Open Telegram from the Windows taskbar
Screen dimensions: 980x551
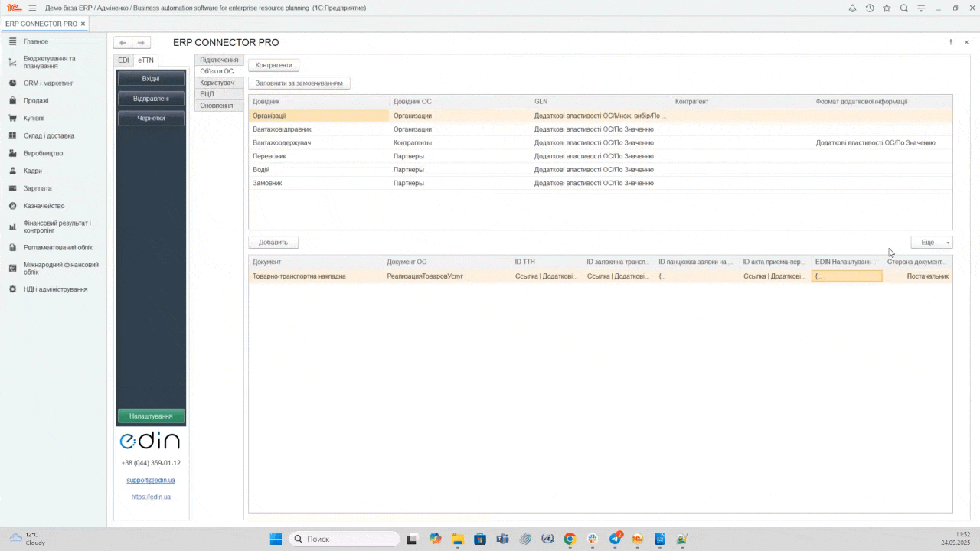616,539
